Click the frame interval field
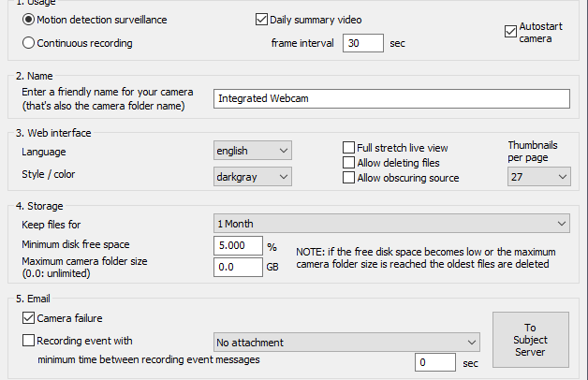Image resolution: width=588 pixels, height=380 pixels. 363,43
